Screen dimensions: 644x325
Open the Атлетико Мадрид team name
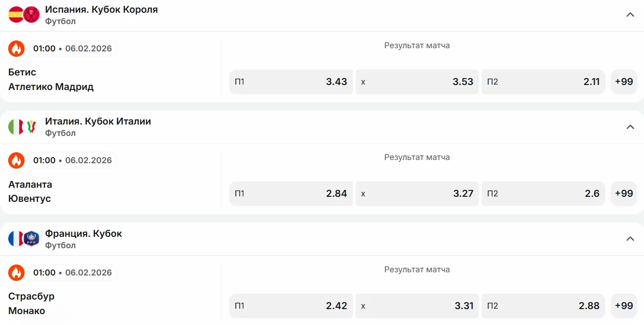[x=51, y=87]
